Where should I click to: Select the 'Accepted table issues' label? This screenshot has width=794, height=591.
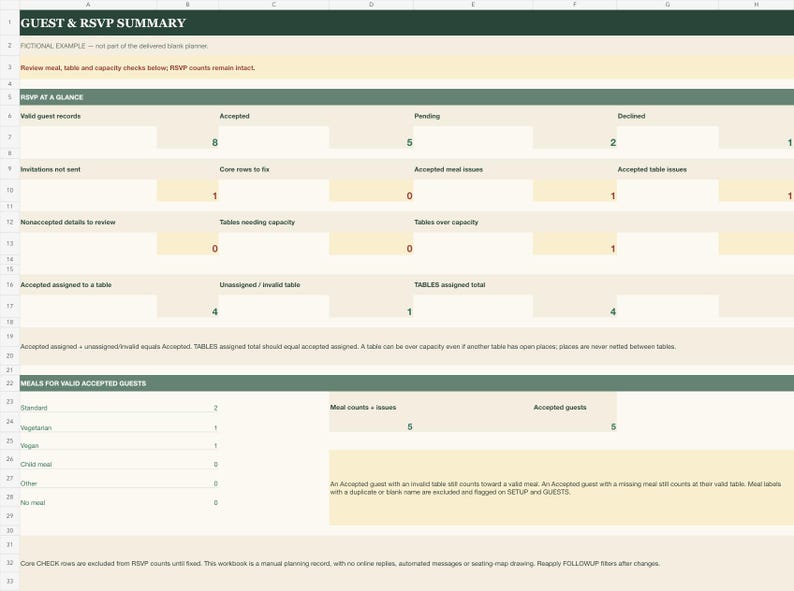(652, 169)
